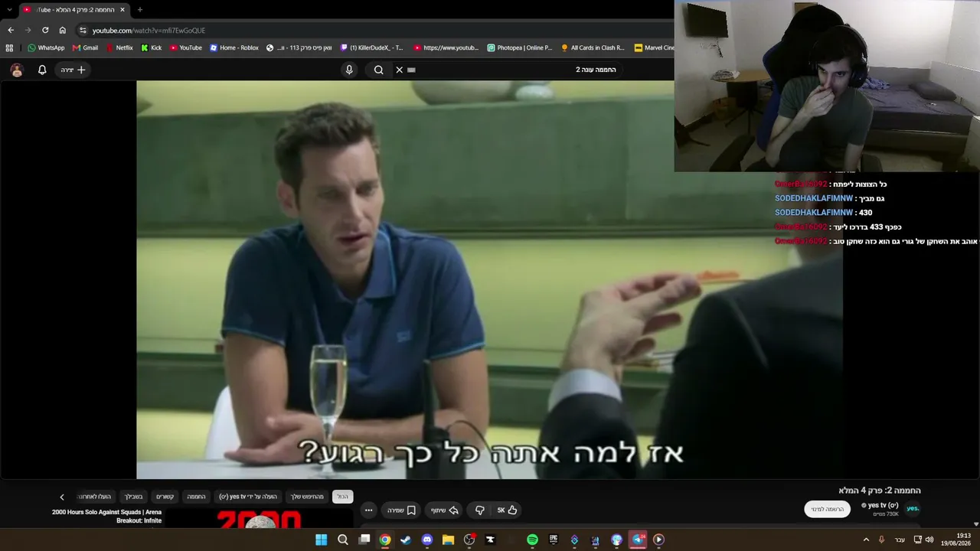Image resolution: width=980 pixels, height=551 pixels.
Task: Open the video more actions menu
Action: click(368, 510)
